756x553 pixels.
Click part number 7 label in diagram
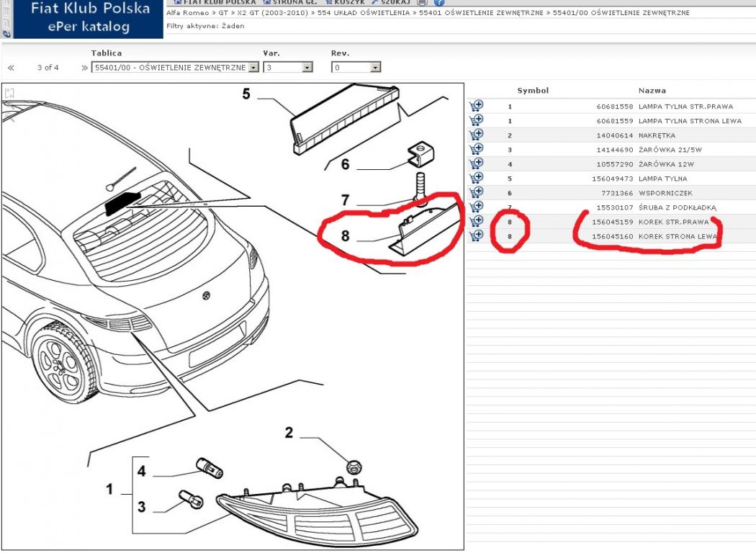(345, 200)
